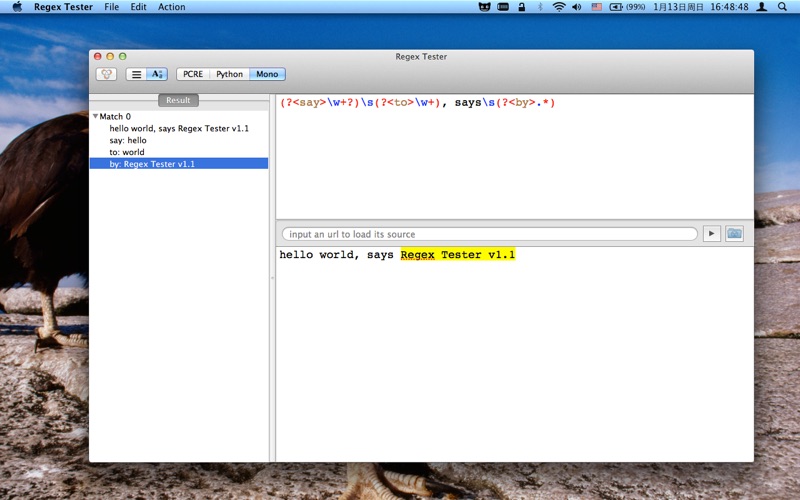Select the Python regex engine
This screenshot has width=800, height=500.
[229, 74]
